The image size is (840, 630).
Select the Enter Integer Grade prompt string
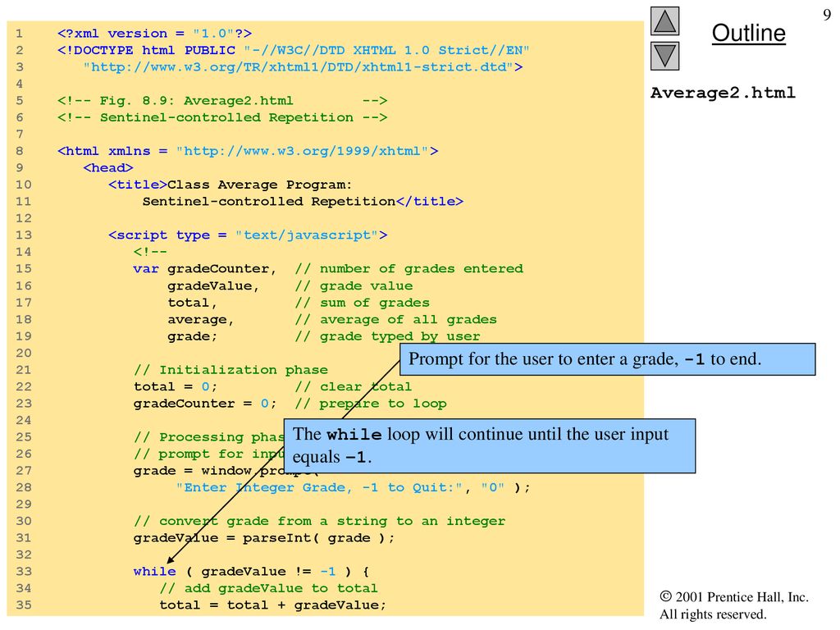click(x=319, y=487)
